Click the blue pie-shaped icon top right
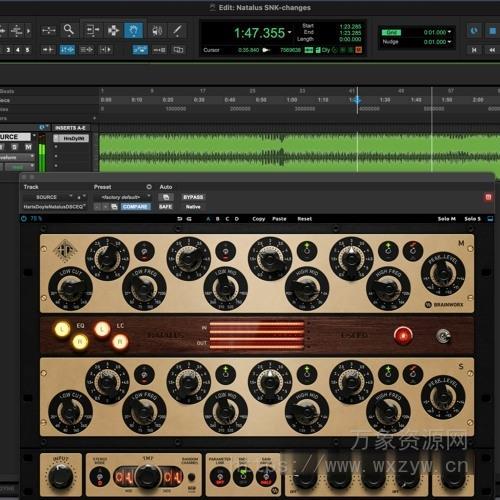The image size is (500, 500). point(474,31)
